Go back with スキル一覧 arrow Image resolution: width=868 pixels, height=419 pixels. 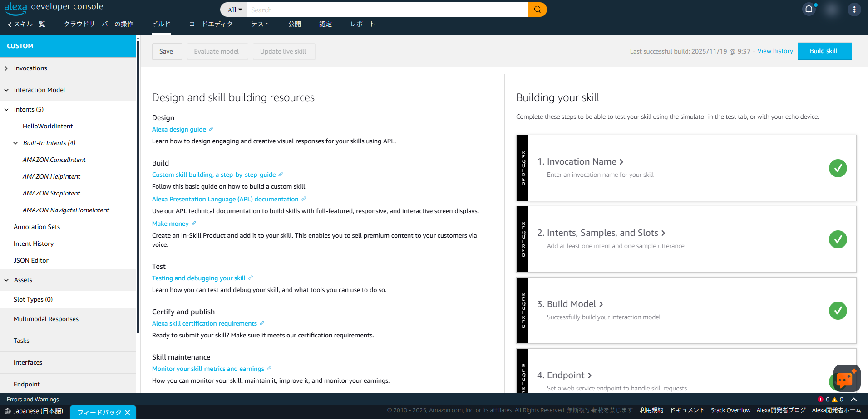[26, 24]
